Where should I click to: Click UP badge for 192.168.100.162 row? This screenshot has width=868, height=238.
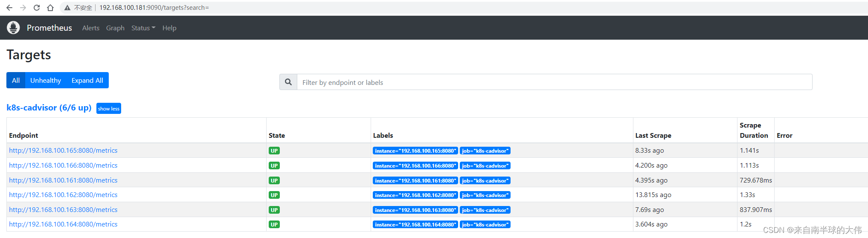pos(274,195)
